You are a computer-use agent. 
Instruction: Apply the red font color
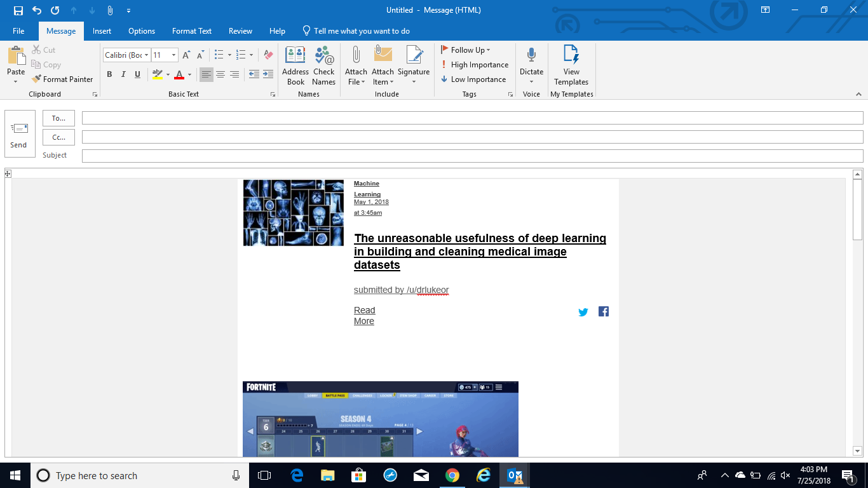coord(179,74)
